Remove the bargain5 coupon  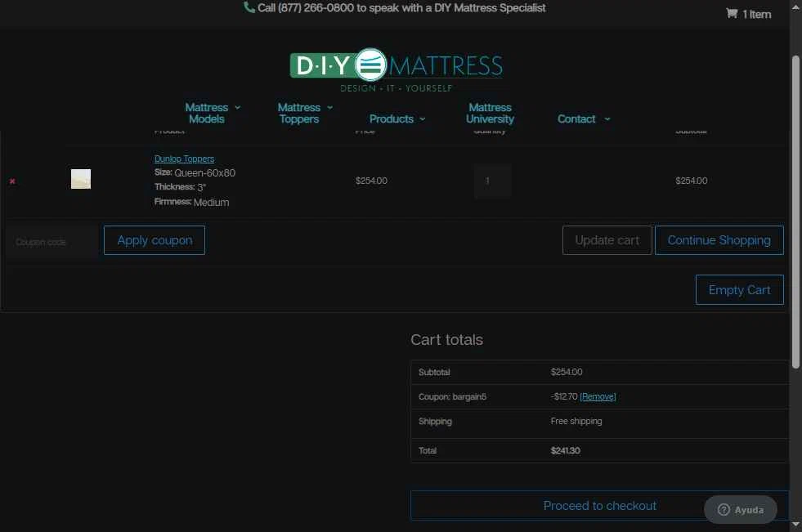[598, 396]
